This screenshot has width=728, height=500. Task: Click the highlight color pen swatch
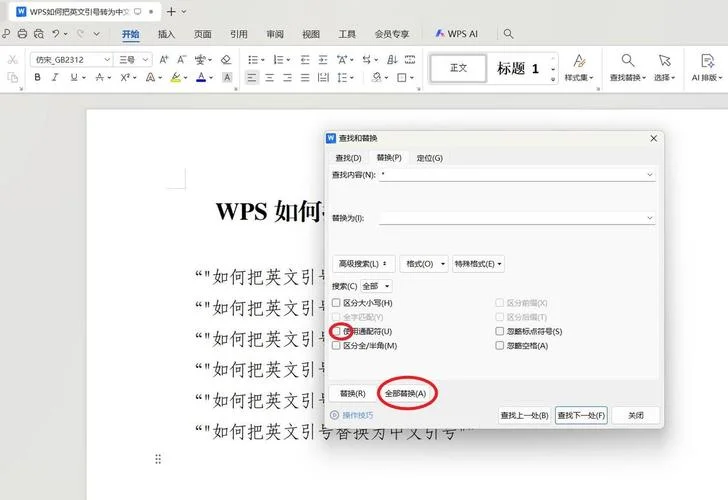tap(176, 78)
